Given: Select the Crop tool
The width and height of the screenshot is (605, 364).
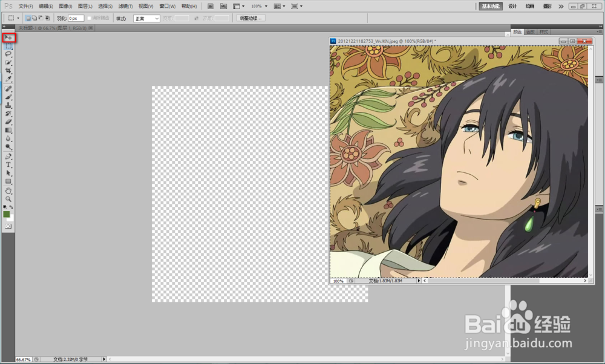Looking at the screenshot, I should pos(8,71).
